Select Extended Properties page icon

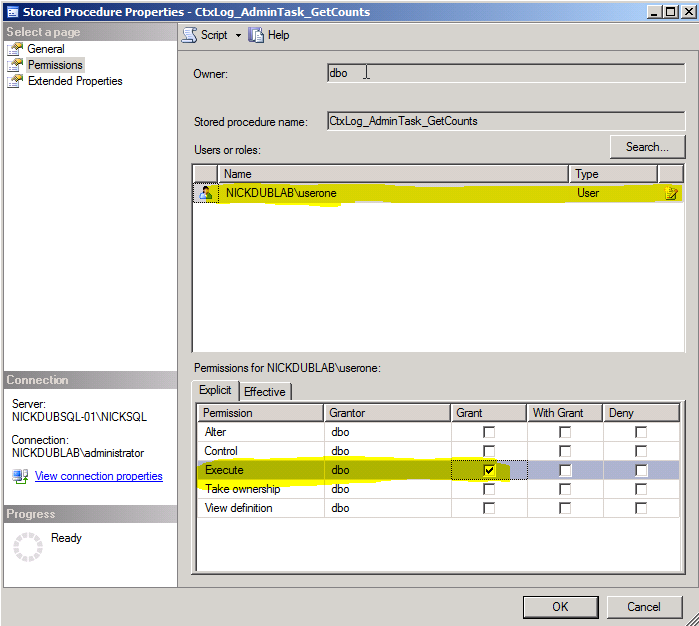[15, 81]
